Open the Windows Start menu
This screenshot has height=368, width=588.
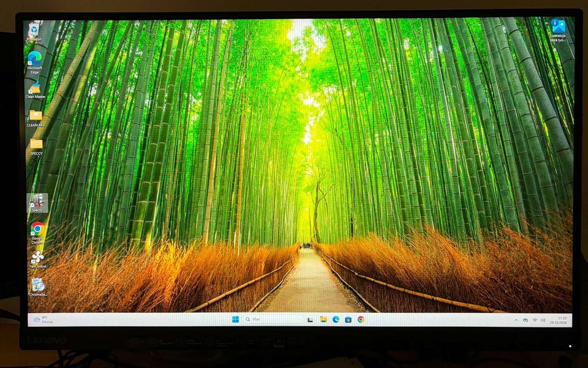click(x=235, y=319)
